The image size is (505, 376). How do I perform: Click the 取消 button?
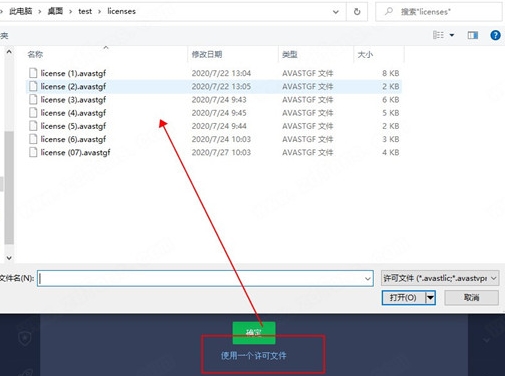472,297
